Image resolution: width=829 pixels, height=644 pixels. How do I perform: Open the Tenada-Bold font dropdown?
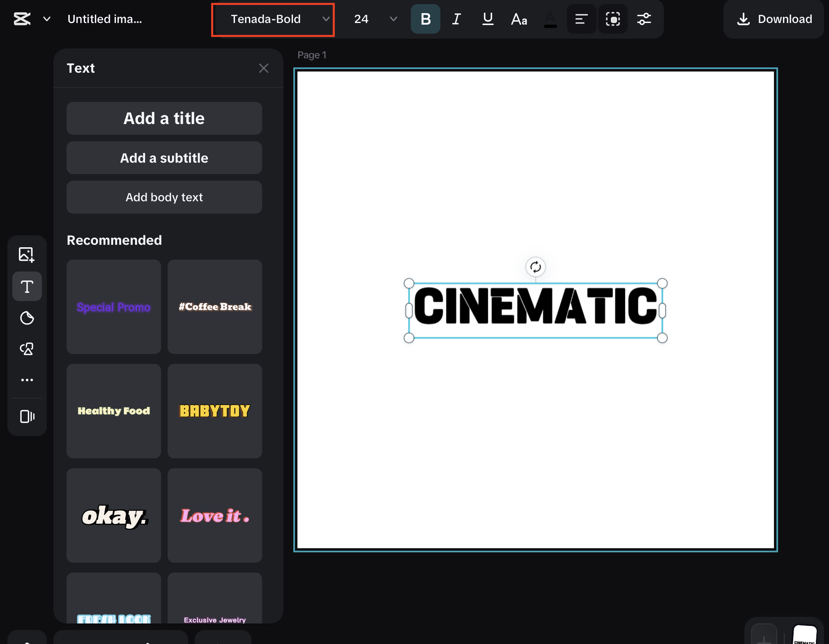click(272, 19)
